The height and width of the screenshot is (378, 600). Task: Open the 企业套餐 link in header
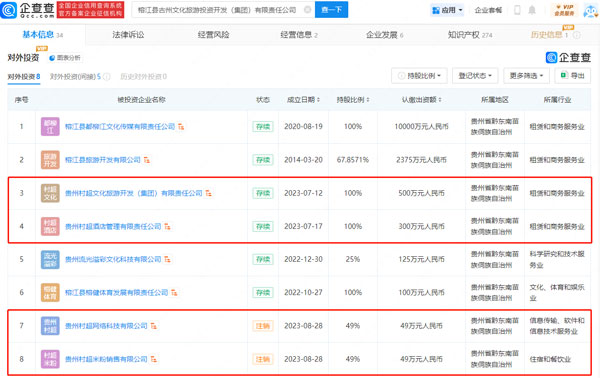pyautogui.click(x=488, y=10)
